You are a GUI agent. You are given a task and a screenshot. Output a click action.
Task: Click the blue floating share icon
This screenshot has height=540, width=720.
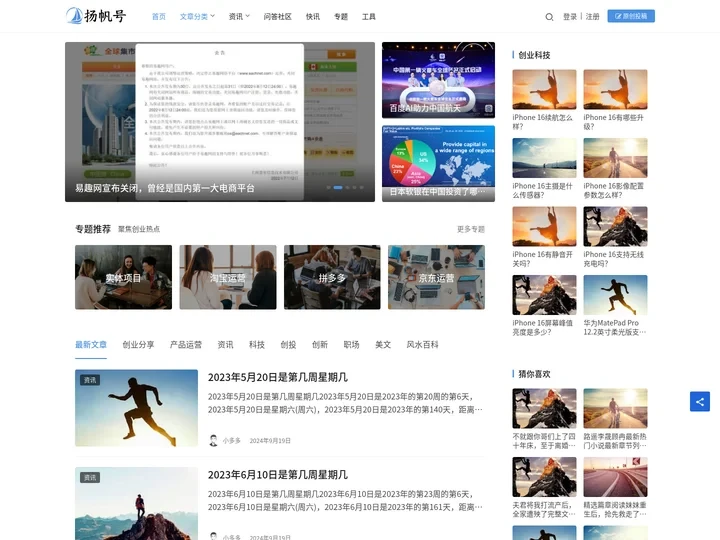[x=699, y=402]
